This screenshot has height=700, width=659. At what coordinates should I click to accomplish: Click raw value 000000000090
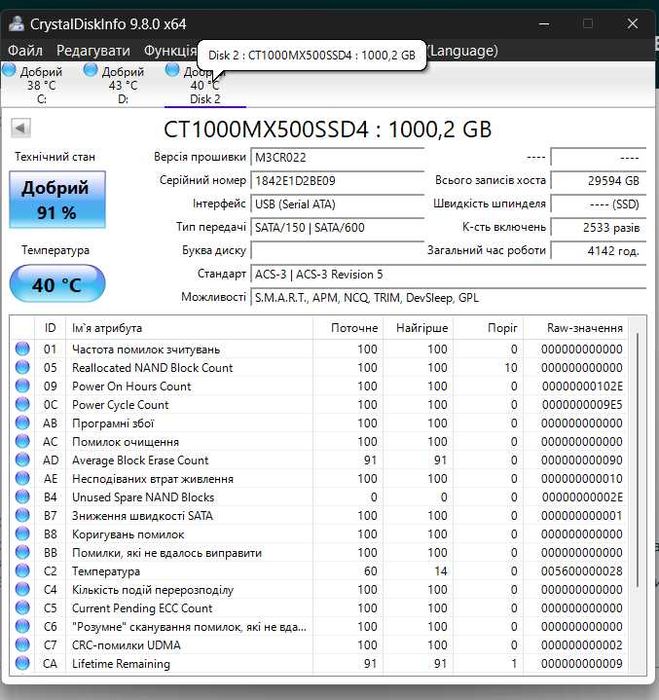click(x=582, y=460)
